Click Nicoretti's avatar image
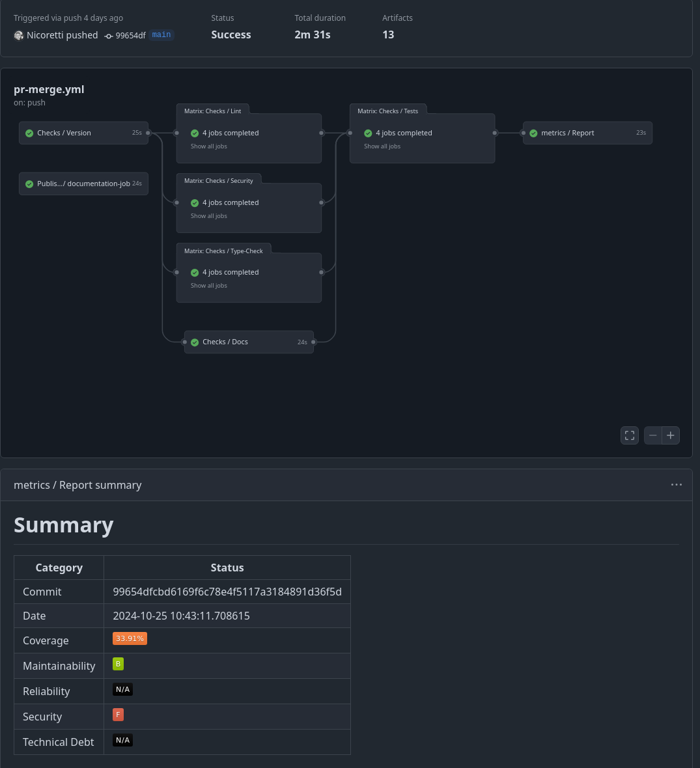 click(x=19, y=36)
